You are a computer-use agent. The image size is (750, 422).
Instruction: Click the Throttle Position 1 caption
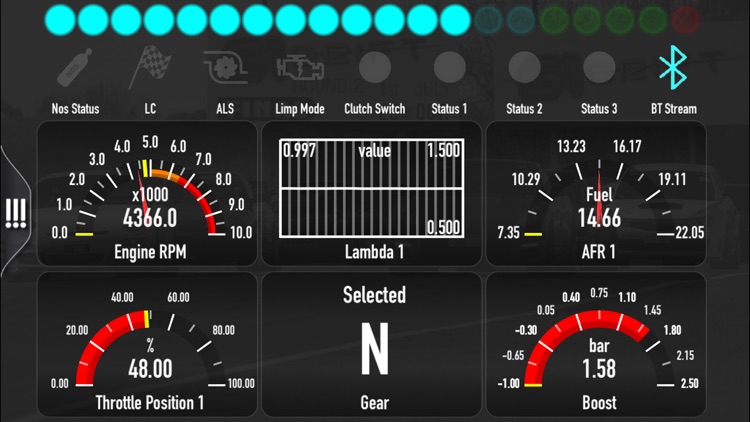[150, 403]
